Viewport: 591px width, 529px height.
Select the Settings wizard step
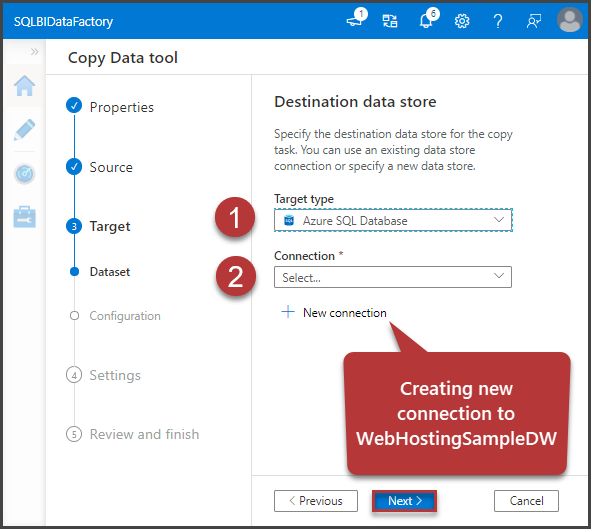pyautogui.click(x=115, y=375)
